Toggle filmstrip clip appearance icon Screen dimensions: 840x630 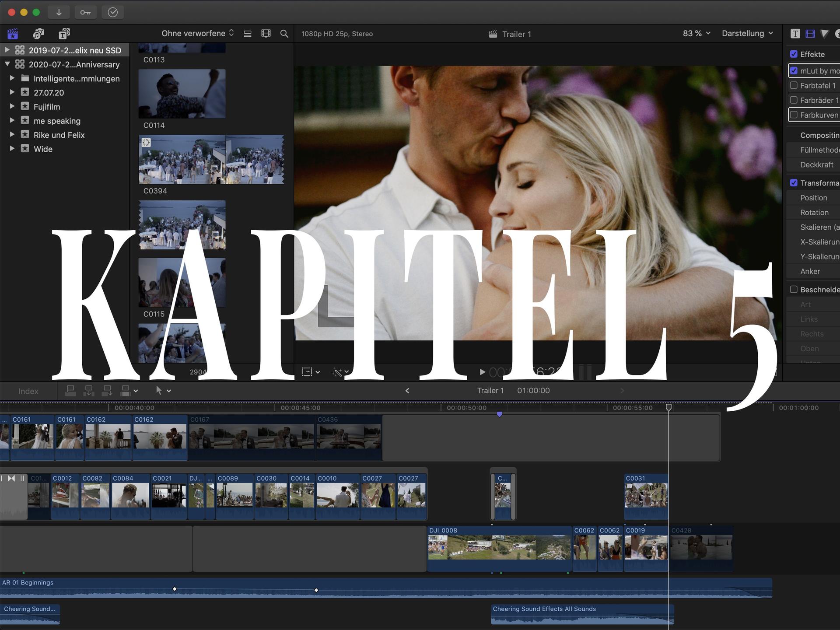click(x=266, y=34)
